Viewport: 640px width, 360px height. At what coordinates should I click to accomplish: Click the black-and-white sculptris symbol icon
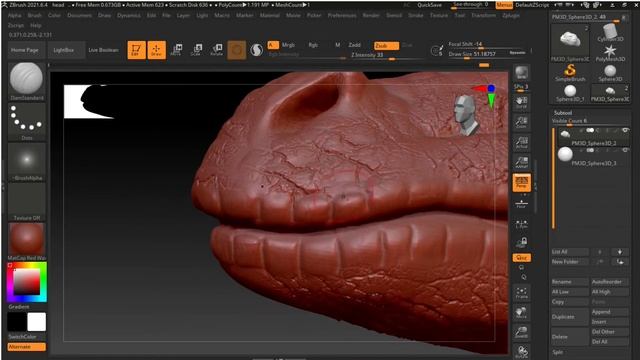point(256,50)
